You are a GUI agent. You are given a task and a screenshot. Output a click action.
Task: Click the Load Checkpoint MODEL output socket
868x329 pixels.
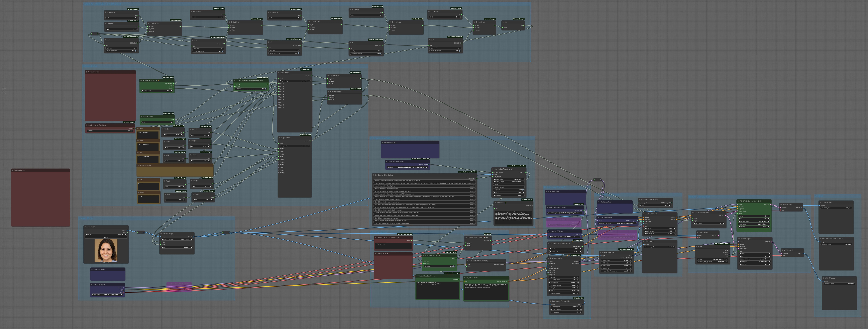click(x=124, y=288)
